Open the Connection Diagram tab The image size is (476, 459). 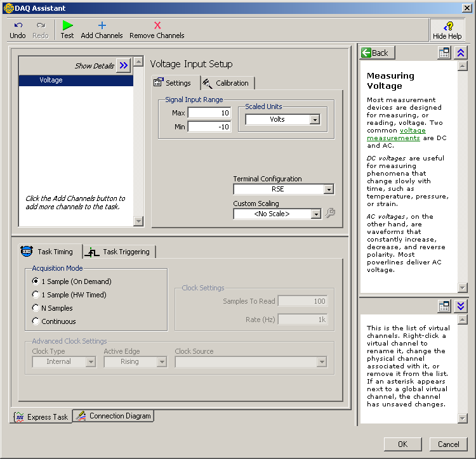[x=113, y=416]
